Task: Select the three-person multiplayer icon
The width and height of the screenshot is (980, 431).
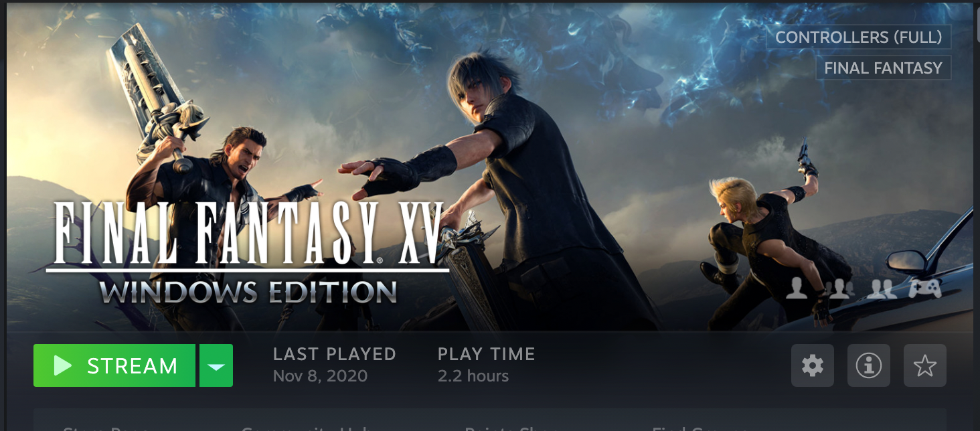Action: [839, 288]
